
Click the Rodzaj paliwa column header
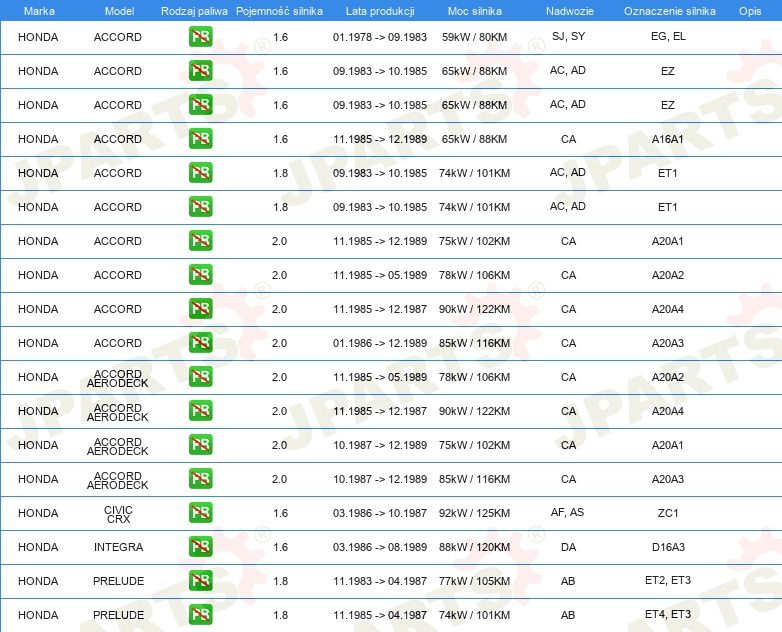tap(194, 11)
